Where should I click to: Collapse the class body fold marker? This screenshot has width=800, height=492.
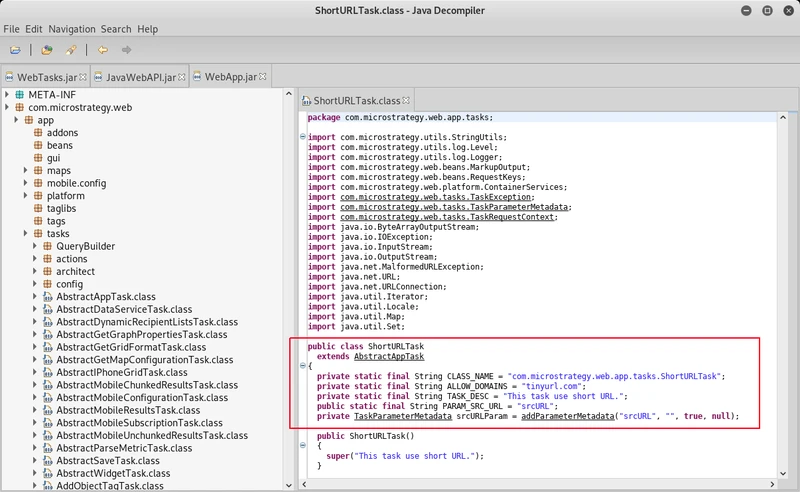pyautogui.click(x=303, y=365)
